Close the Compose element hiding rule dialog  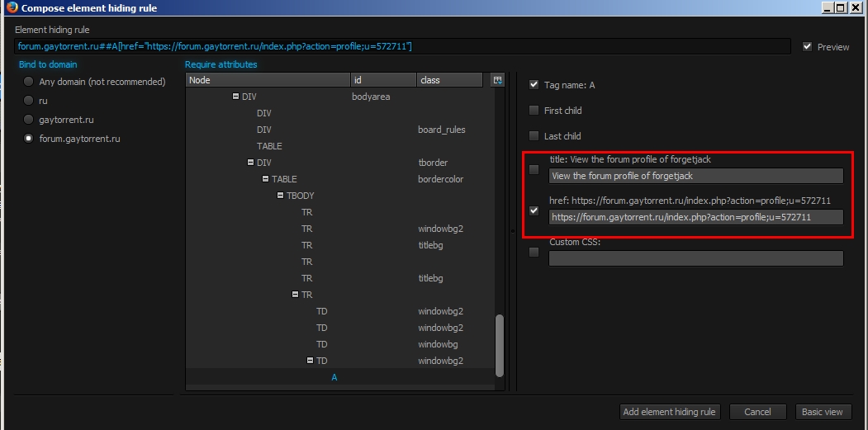coord(857,8)
